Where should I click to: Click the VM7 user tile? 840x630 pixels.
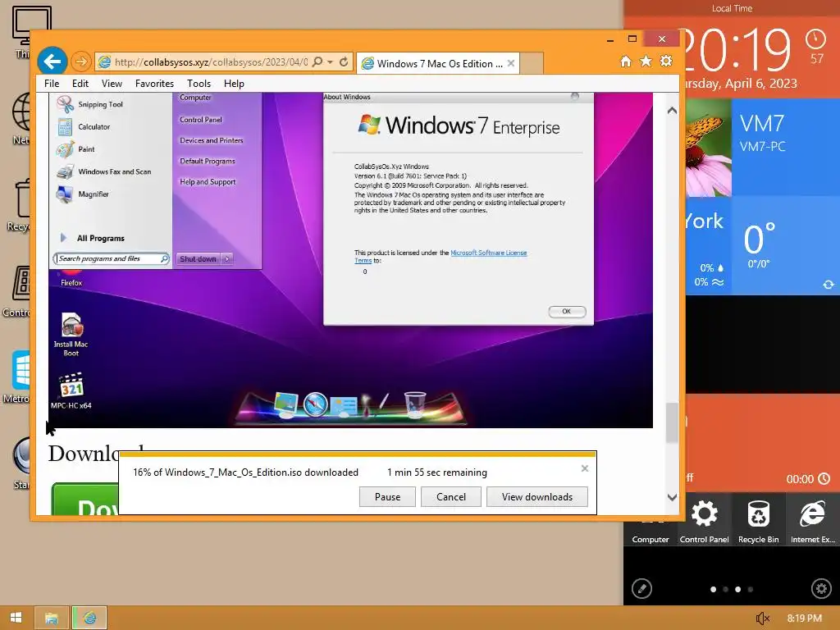coord(785,148)
